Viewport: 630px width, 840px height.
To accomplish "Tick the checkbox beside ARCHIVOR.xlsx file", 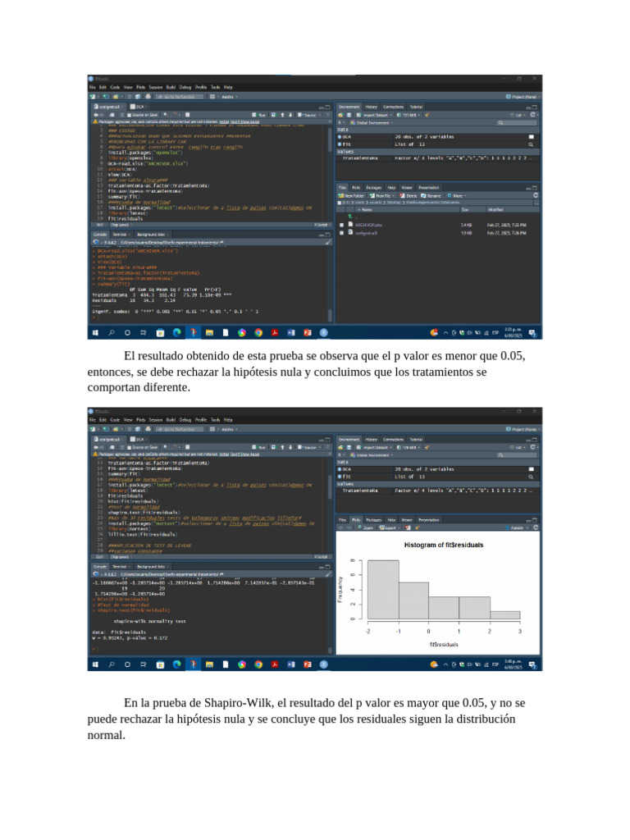I will [x=342, y=225].
